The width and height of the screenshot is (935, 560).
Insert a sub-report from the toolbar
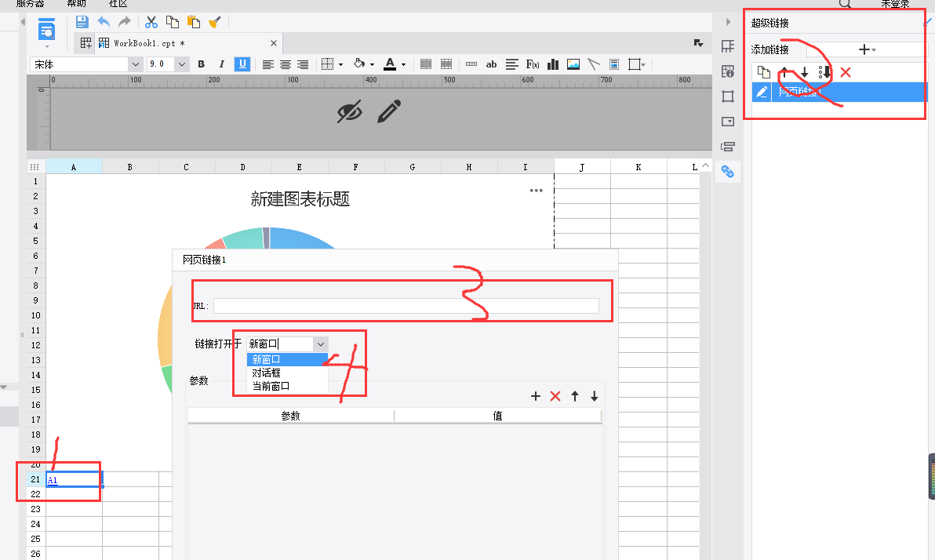coord(614,64)
